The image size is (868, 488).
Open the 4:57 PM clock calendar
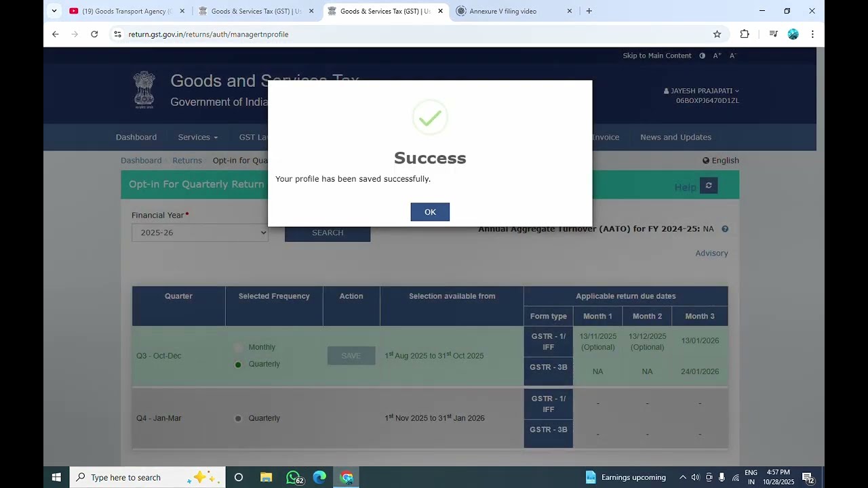click(x=778, y=477)
